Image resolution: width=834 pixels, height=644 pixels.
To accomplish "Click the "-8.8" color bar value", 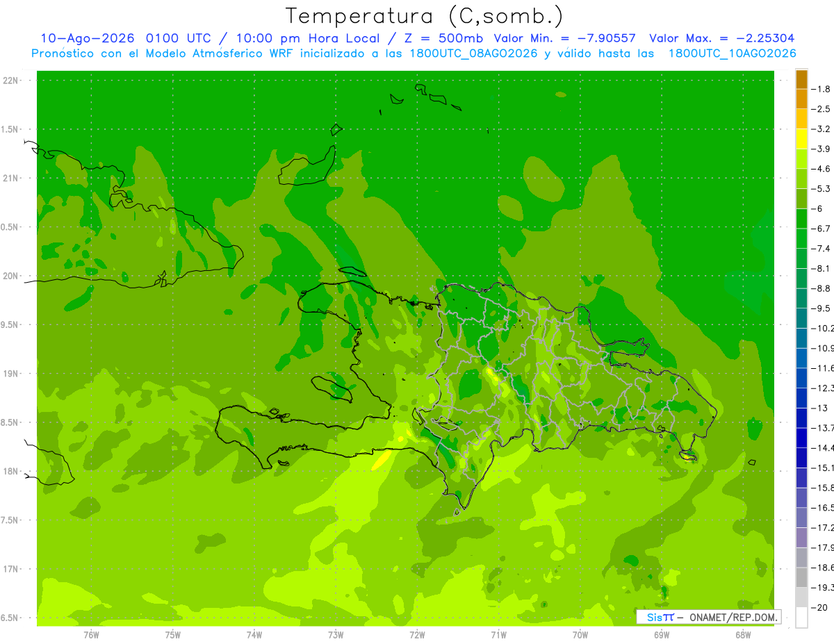I will (x=821, y=288).
